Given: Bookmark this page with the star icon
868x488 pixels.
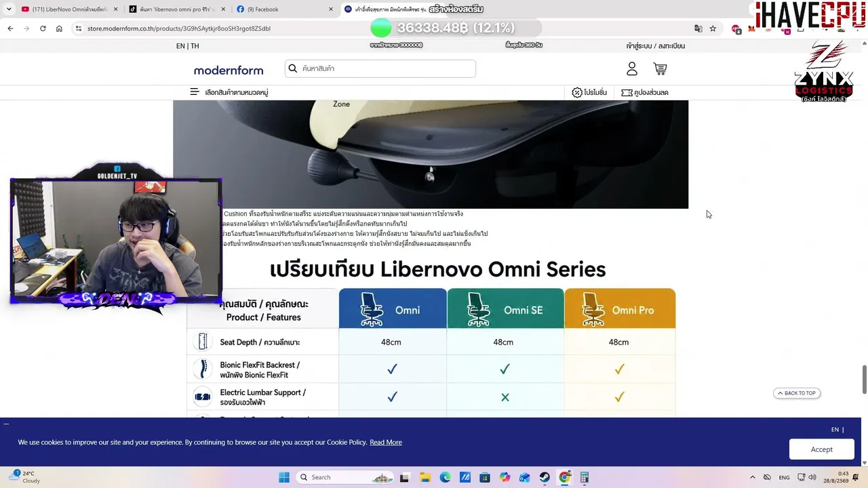Looking at the screenshot, I should coord(713,28).
